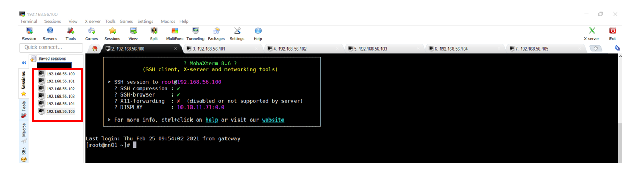Switch to tab 2. 192.168.56.100
This screenshot has height=191, width=644.
(141, 49)
